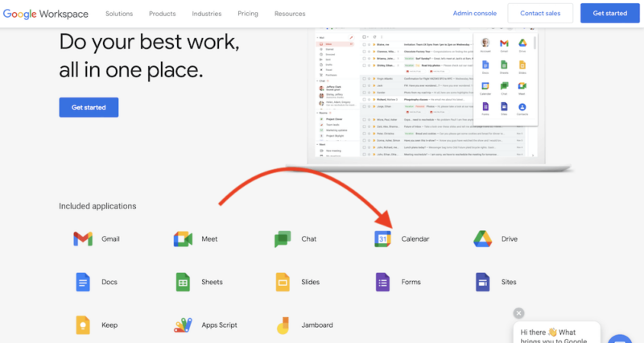Open the Solutions menu
Viewport: 644px width, 343px height.
pyautogui.click(x=119, y=14)
